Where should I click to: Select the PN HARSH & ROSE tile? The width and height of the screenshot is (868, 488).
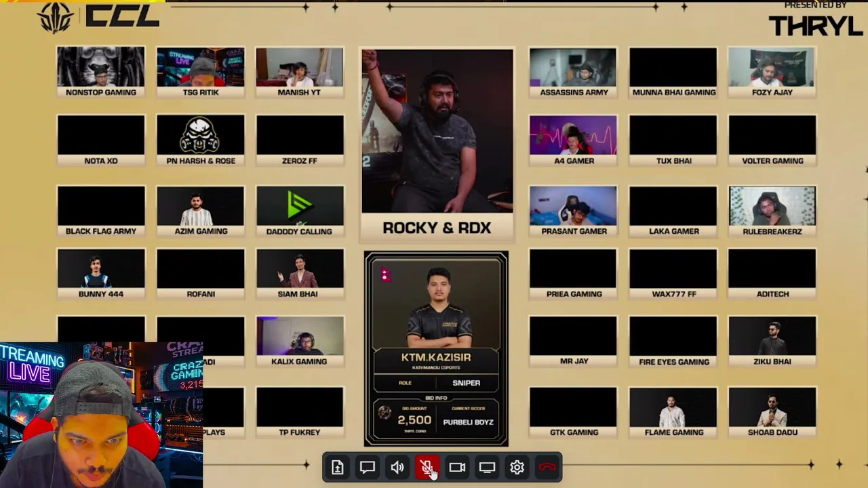tap(201, 140)
